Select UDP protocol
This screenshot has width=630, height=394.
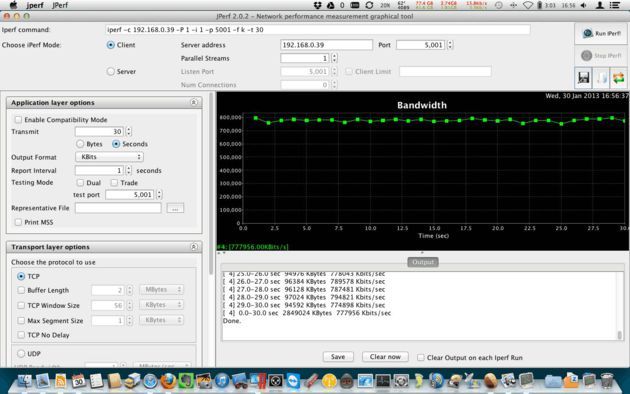(x=21, y=353)
